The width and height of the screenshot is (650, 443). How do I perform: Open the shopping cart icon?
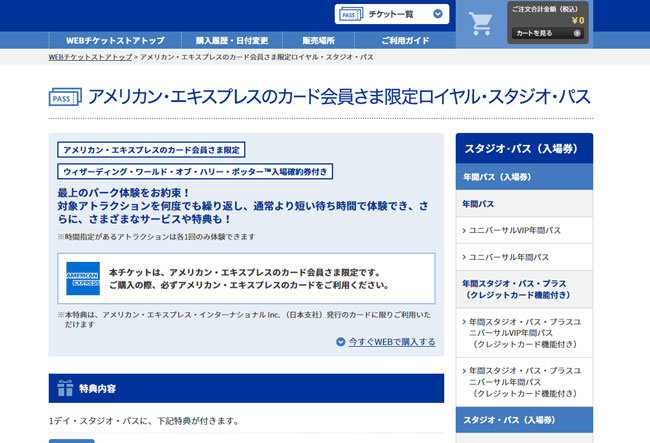coord(480,24)
